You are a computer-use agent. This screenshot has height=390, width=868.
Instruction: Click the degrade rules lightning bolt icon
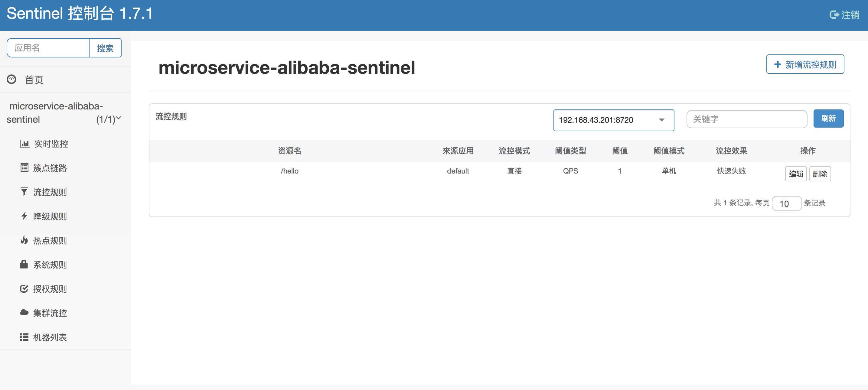(24, 216)
